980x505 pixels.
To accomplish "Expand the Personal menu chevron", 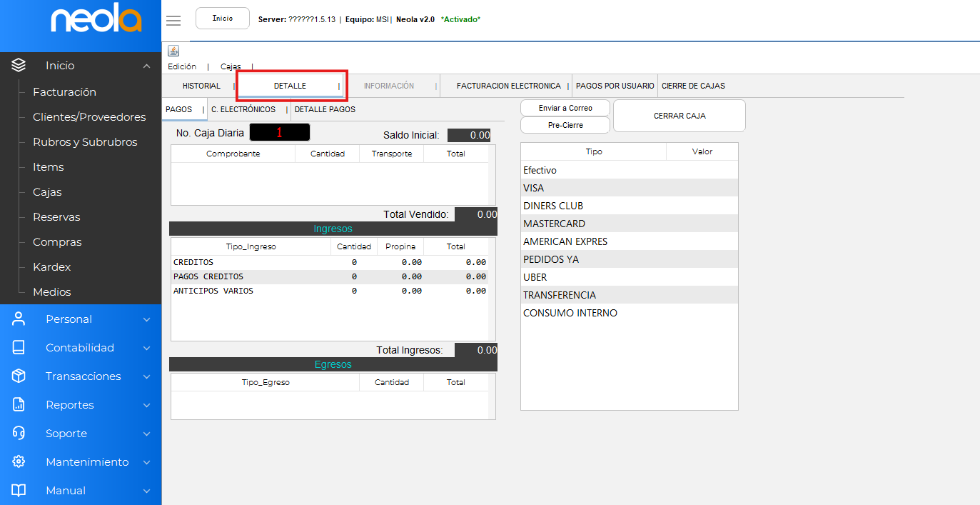I will [x=146, y=319].
